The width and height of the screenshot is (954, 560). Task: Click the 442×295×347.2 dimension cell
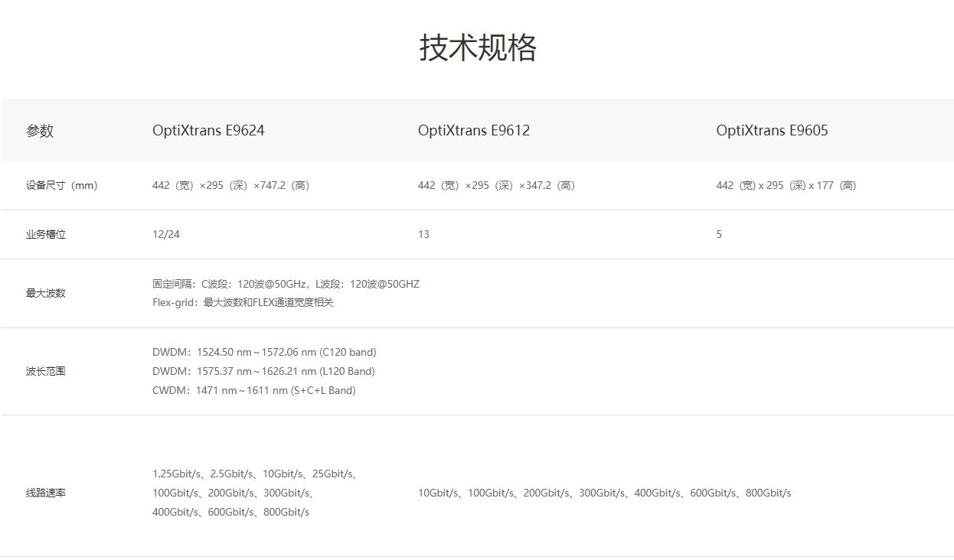(497, 185)
